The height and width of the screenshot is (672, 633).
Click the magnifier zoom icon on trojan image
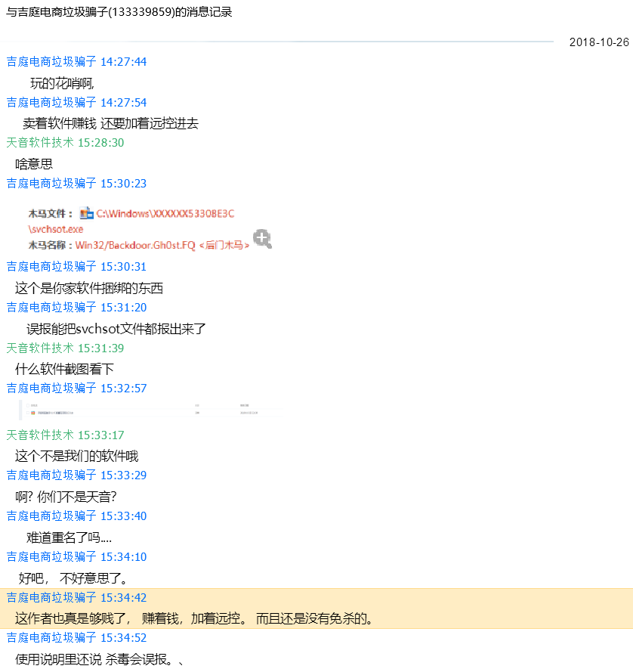(262, 239)
